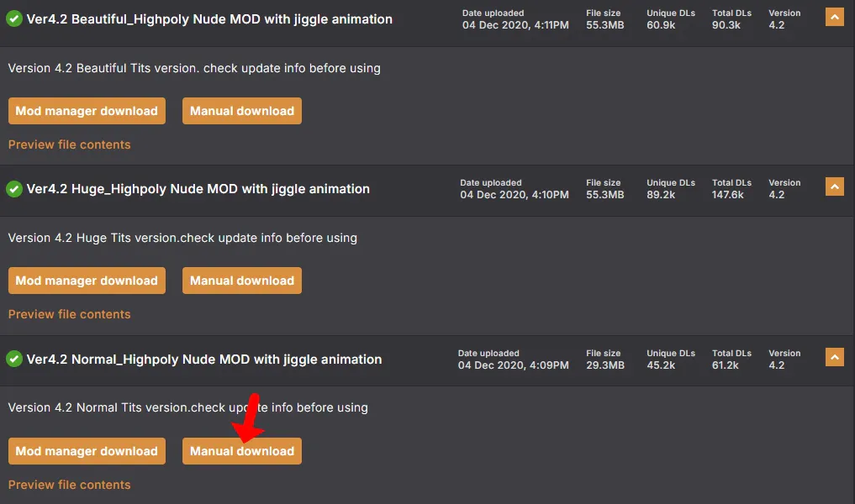855x504 pixels.
Task: Click the Ver4.2 Beautiful_Highpoly file title
Action: pos(208,19)
